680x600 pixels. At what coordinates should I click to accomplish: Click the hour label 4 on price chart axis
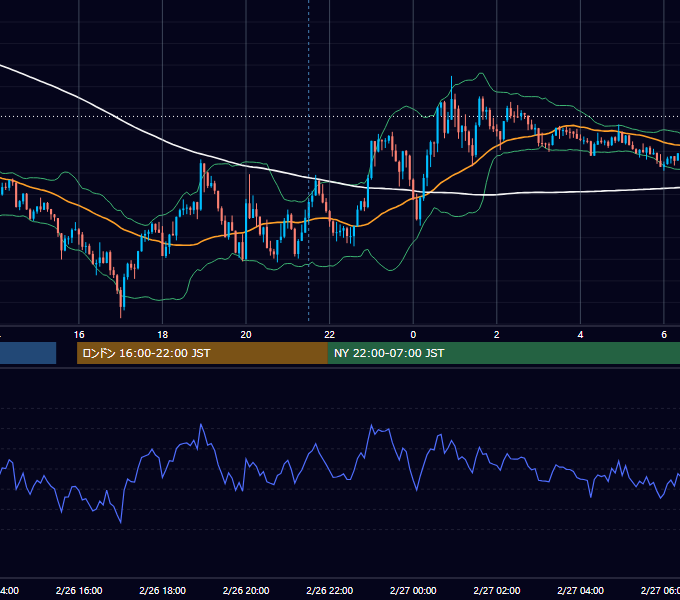tap(580, 335)
